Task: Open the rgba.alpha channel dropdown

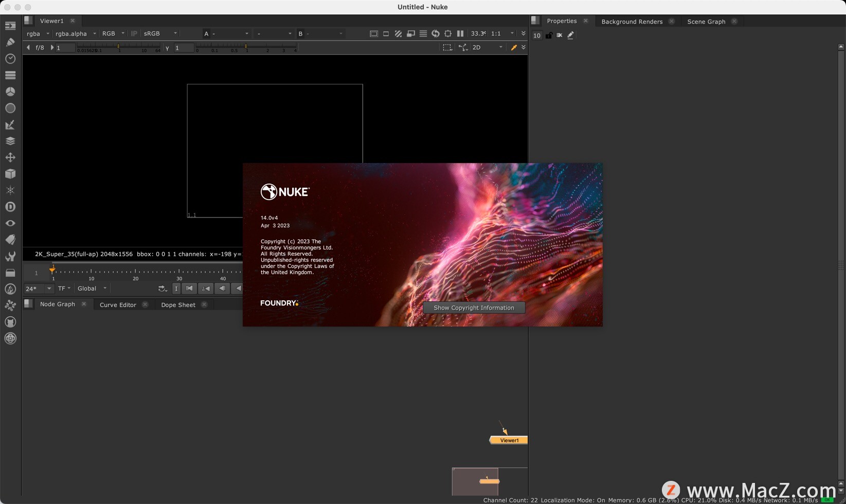Action: (x=76, y=33)
